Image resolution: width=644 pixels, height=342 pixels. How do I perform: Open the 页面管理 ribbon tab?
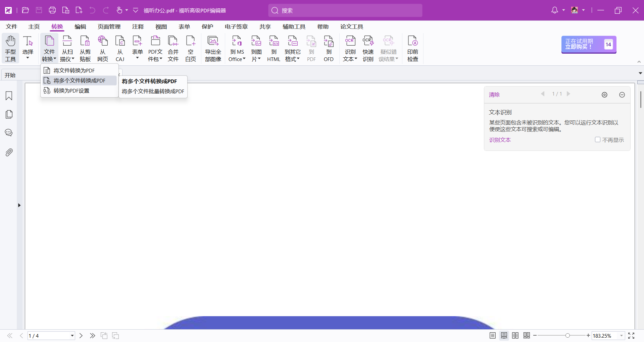pyautogui.click(x=109, y=26)
